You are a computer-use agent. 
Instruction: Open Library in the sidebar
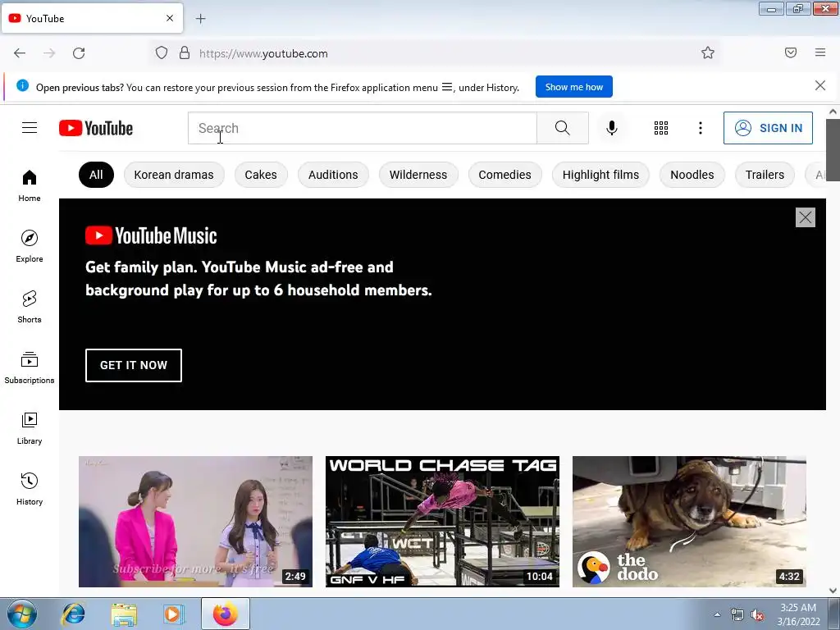click(x=30, y=428)
